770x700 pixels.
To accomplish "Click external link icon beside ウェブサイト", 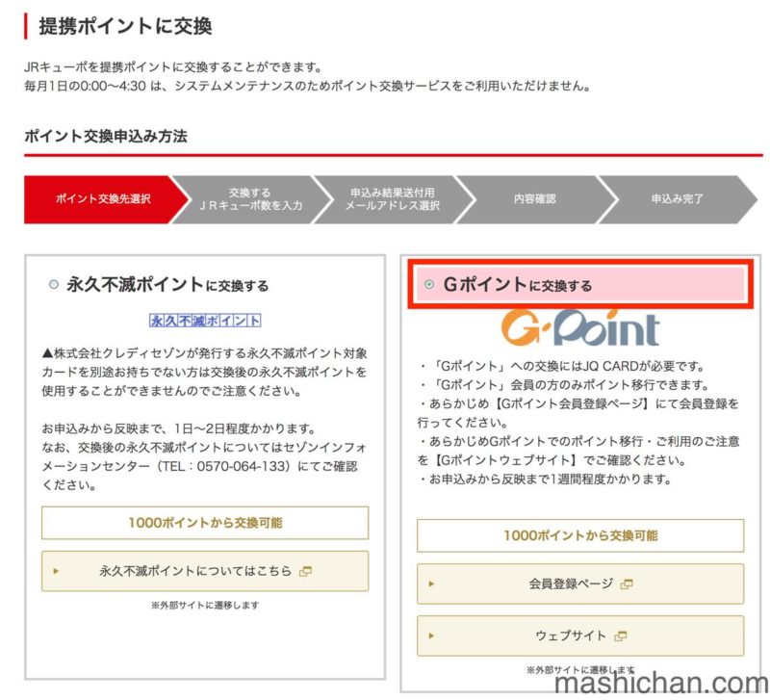I will (620, 636).
